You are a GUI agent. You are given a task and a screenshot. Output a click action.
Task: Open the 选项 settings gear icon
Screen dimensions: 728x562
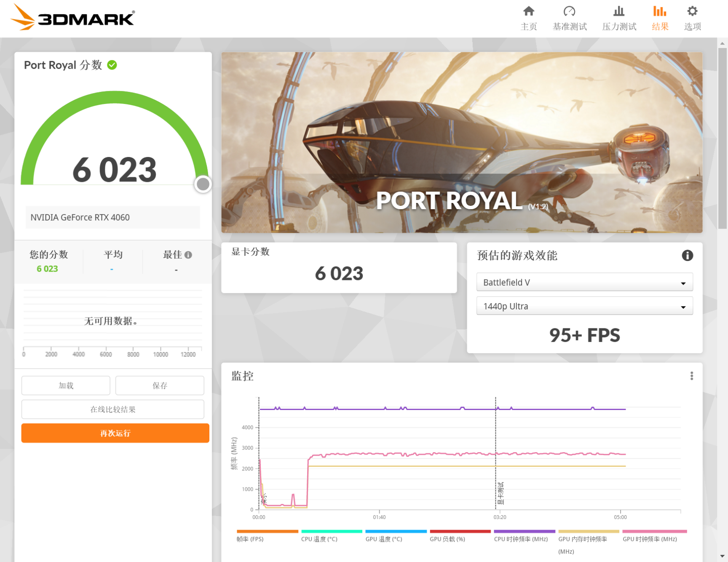tap(692, 11)
